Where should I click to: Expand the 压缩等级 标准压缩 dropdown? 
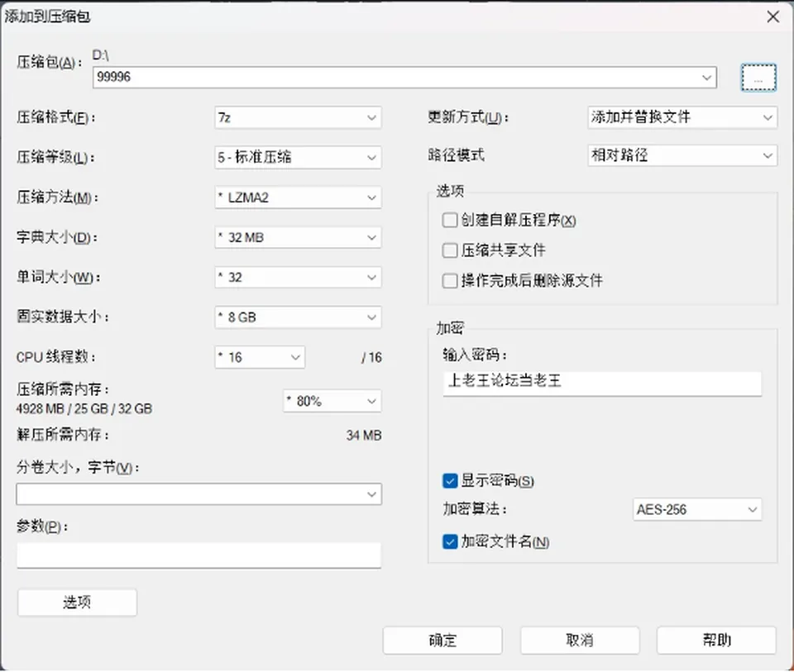click(298, 157)
